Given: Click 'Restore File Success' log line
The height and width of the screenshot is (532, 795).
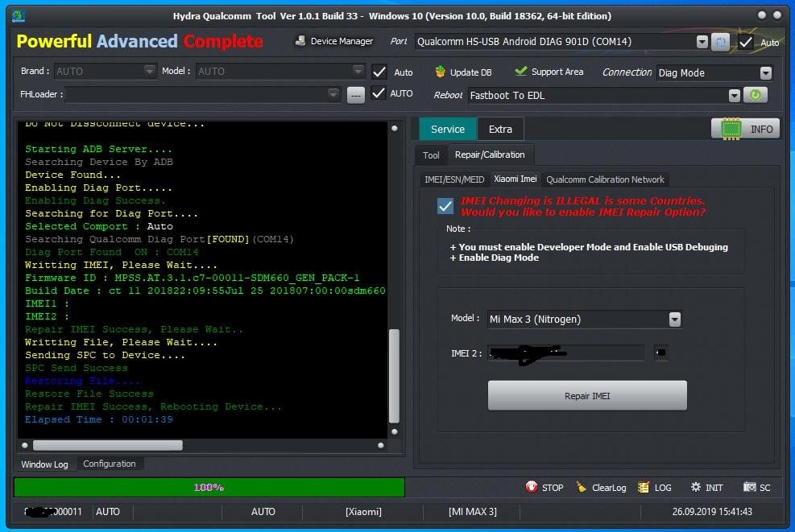Looking at the screenshot, I should click(89, 394).
